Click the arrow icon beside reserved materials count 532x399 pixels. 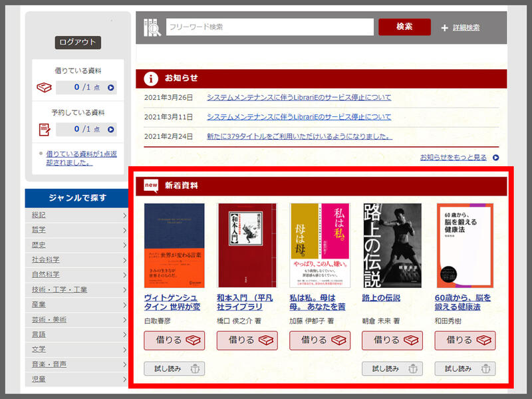pos(111,130)
